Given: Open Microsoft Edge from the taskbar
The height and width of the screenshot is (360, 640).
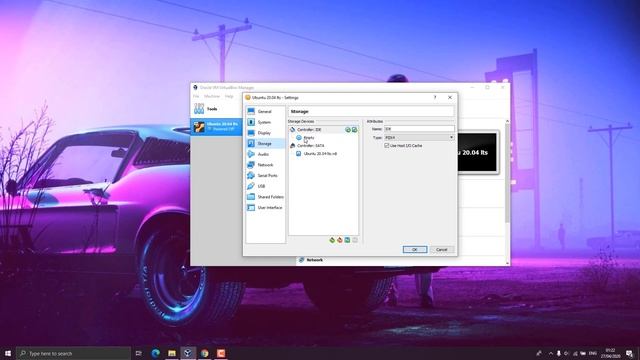Looking at the screenshot, I should click(x=156, y=353).
